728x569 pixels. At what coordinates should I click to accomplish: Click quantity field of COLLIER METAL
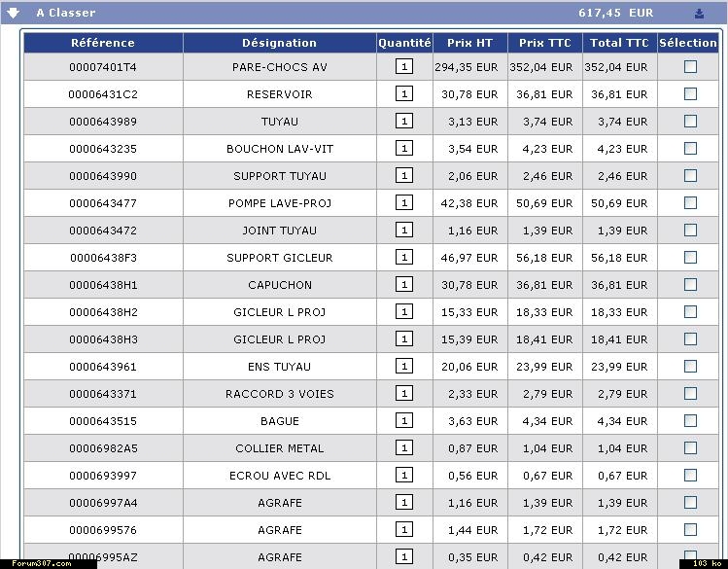click(x=404, y=447)
